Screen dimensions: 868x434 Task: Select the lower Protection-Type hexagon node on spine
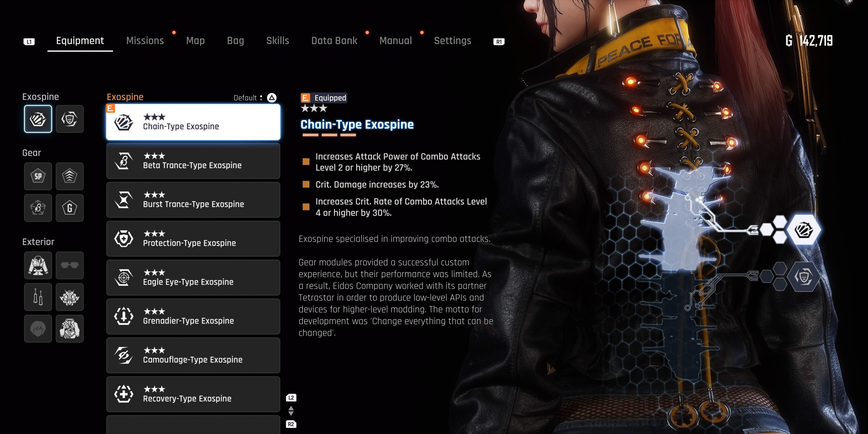click(804, 277)
